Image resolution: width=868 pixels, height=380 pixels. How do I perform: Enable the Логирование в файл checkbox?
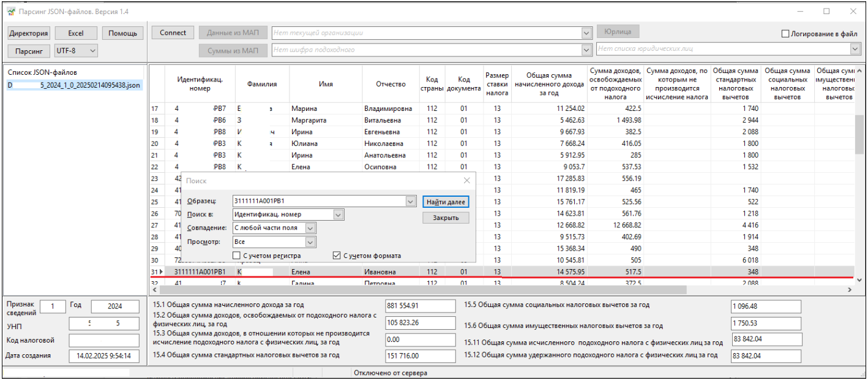tap(785, 34)
